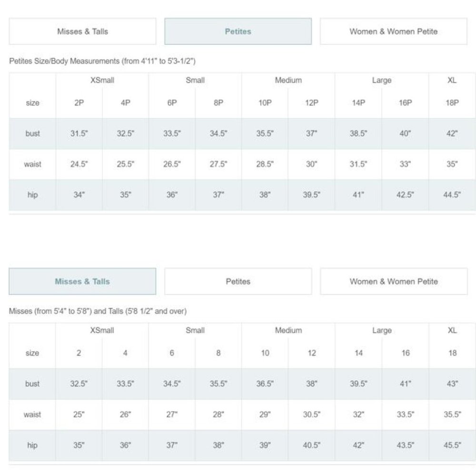Click the 18P size header cell
Screen dimensions: 476x476
[452, 103]
